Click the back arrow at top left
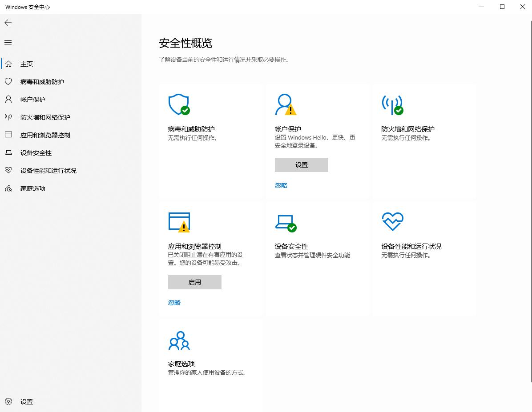 8,23
